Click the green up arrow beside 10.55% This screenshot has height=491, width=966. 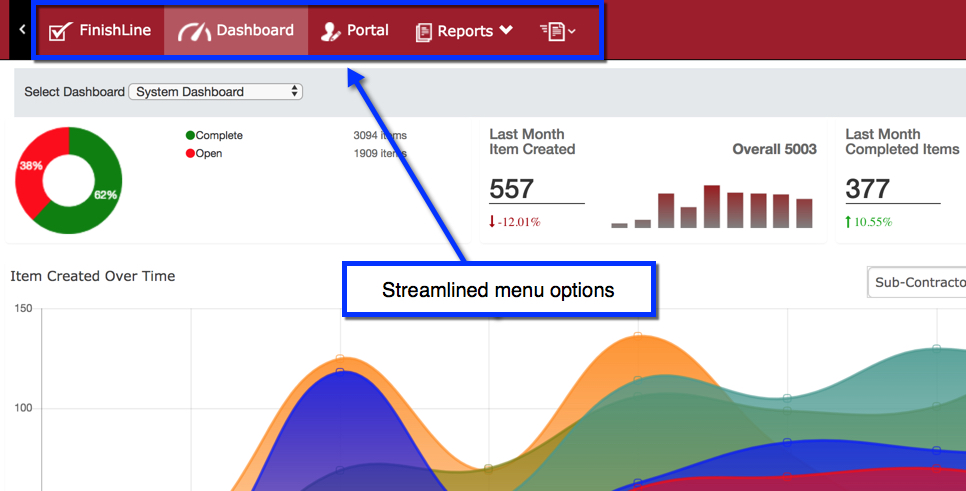tap(849, 222)
